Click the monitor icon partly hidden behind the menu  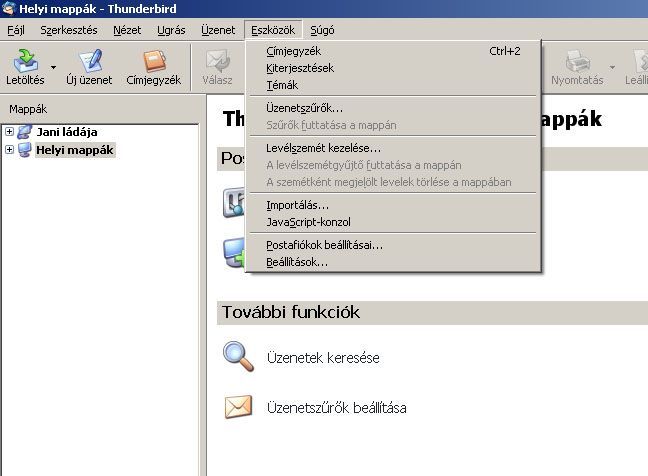point(233,252)
